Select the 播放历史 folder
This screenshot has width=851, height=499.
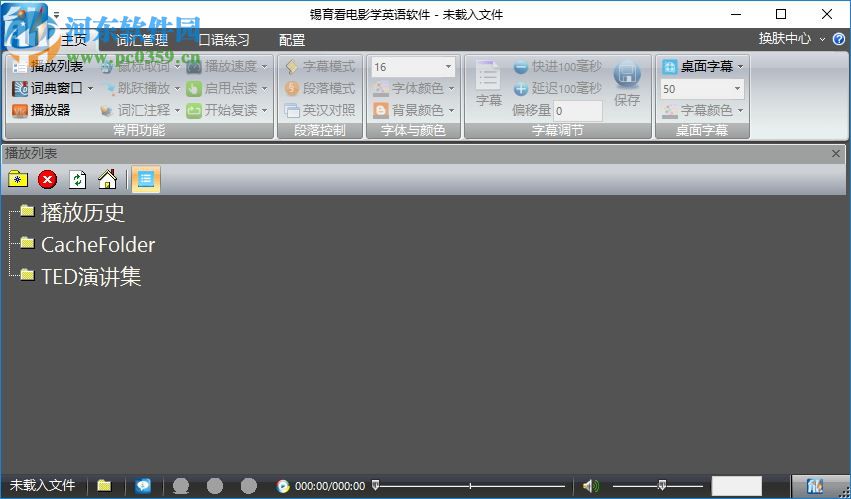(x=83, y=212)
